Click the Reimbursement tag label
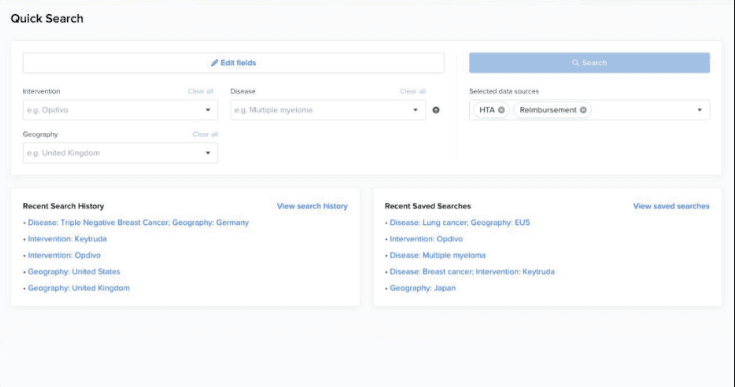 pos(548,110)
